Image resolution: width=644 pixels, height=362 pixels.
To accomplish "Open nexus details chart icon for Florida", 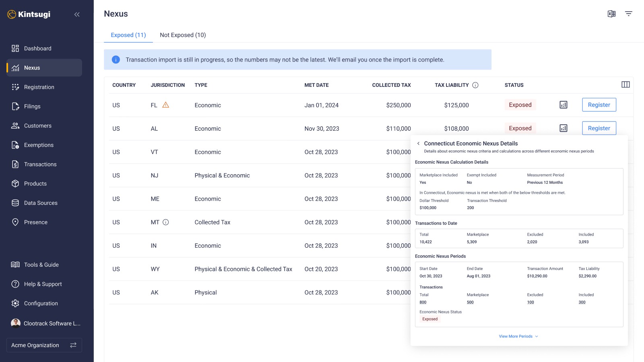I will [563, 105].
